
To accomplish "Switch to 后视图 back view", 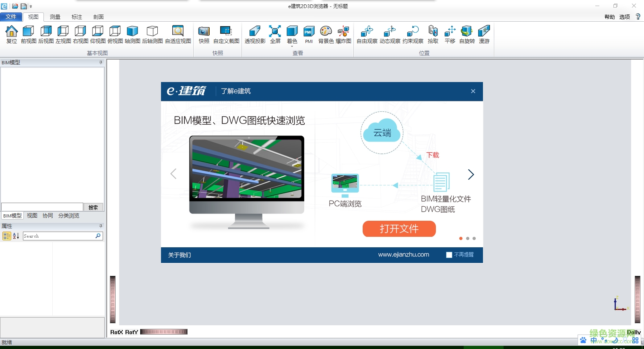I will 46,35.
